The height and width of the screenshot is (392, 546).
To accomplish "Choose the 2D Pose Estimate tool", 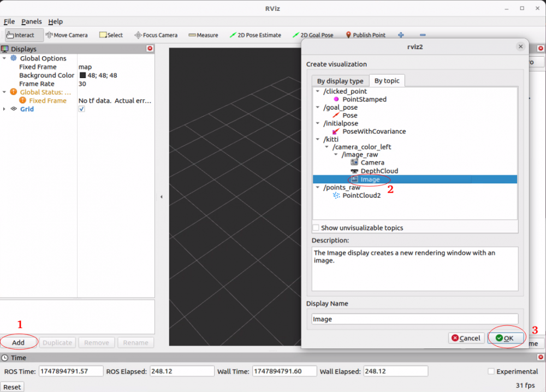I will coord(255,34).
